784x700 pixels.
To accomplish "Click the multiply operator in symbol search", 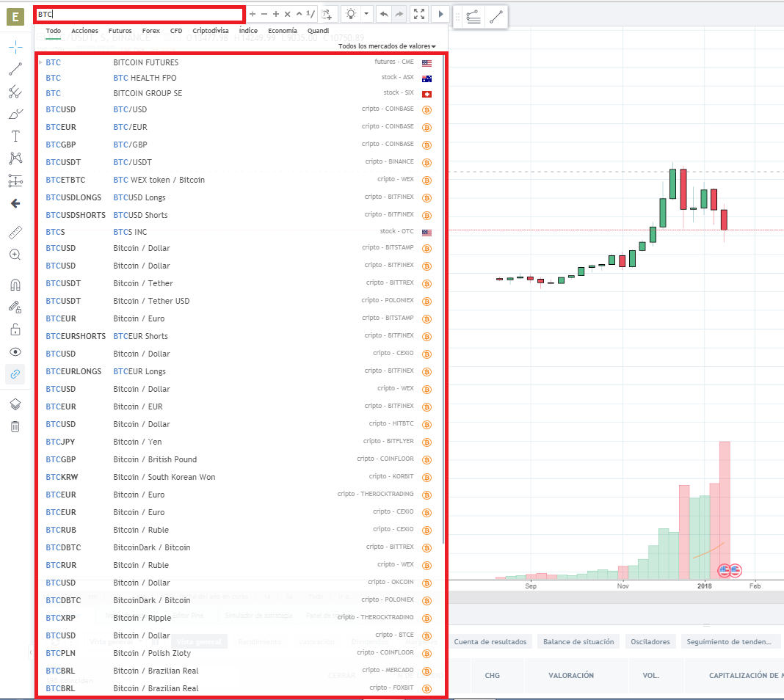I will tap(288, 14).
